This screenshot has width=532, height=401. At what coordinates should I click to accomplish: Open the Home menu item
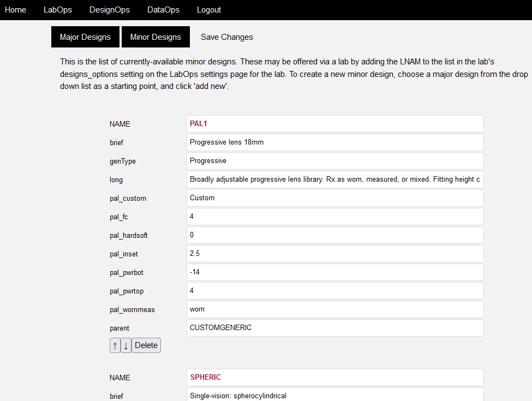pos(15,10)
